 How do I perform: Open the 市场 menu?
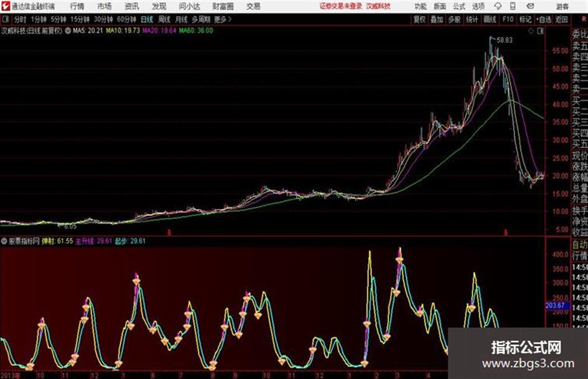tap(105, 6)
